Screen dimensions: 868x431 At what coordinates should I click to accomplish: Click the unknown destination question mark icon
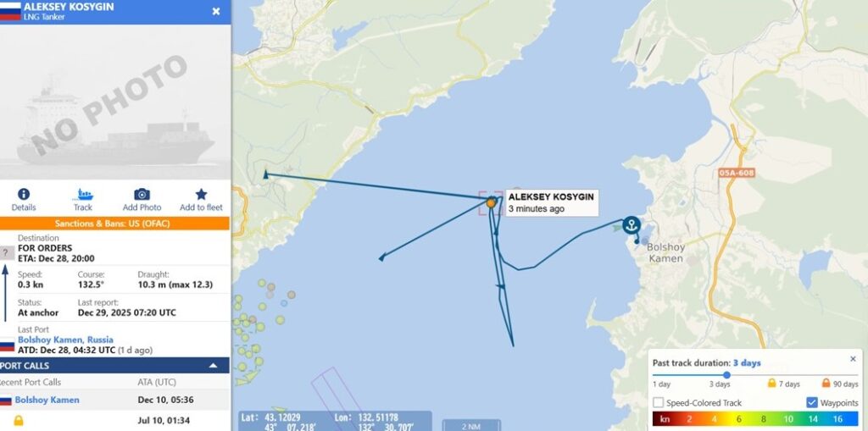coord(6,253)
